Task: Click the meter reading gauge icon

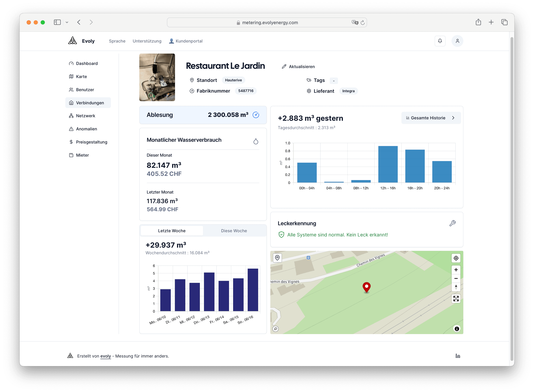Action: [x=256, y=115]
